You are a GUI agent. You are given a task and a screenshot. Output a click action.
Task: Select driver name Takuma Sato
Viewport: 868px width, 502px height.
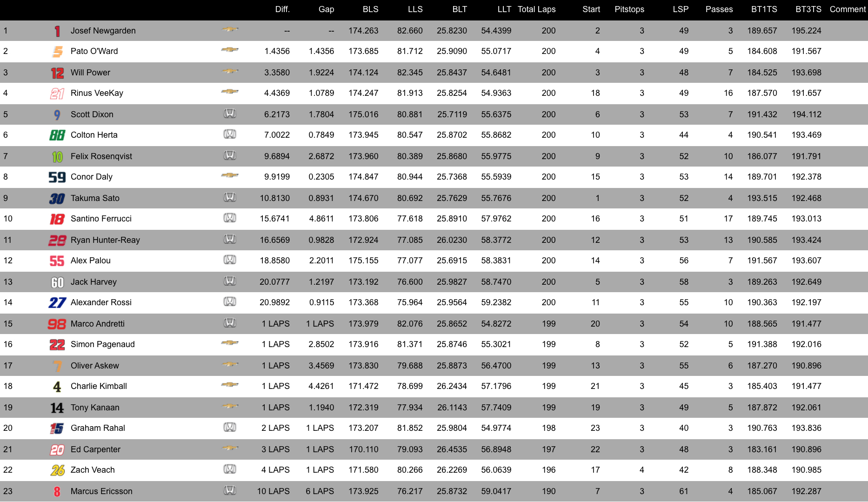tap(95, 198)
